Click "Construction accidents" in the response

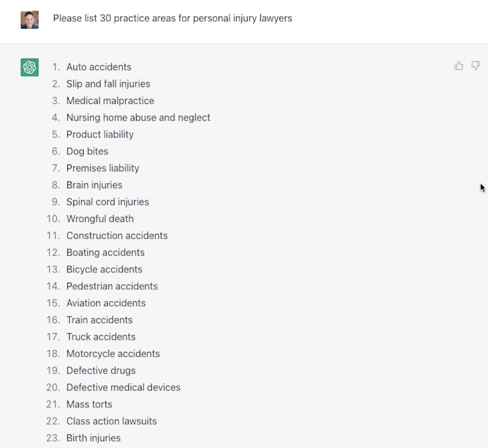tap(117, 236)
